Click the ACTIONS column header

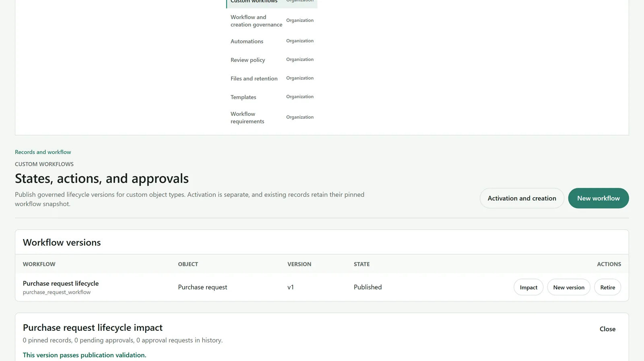(609, 264)
